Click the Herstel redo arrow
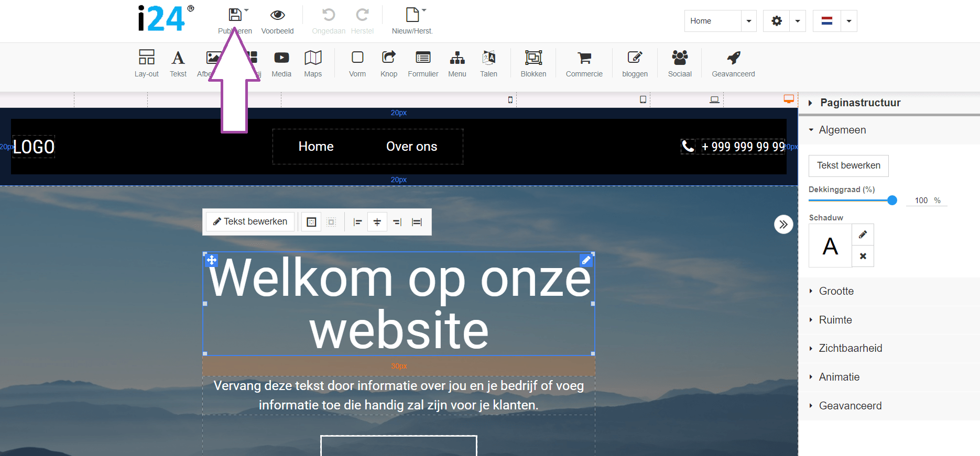The image size is (980, 456). (x=362, y=15)
